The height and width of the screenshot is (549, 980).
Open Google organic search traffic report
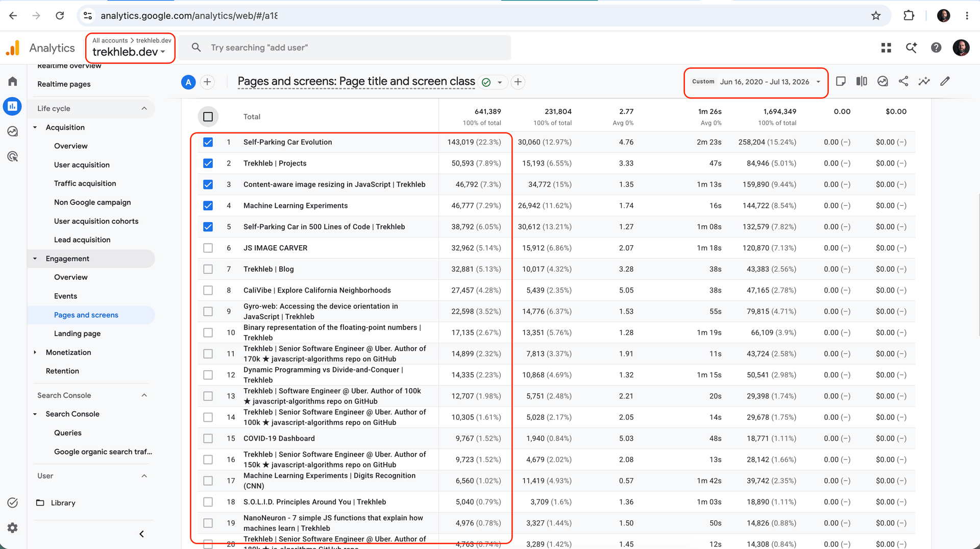pos(103,452)
